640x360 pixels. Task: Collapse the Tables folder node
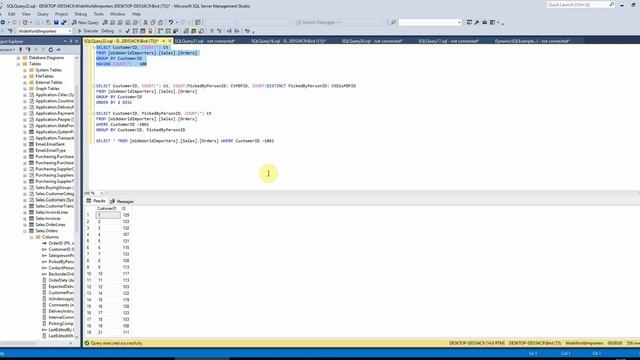(x=18, y=64)
